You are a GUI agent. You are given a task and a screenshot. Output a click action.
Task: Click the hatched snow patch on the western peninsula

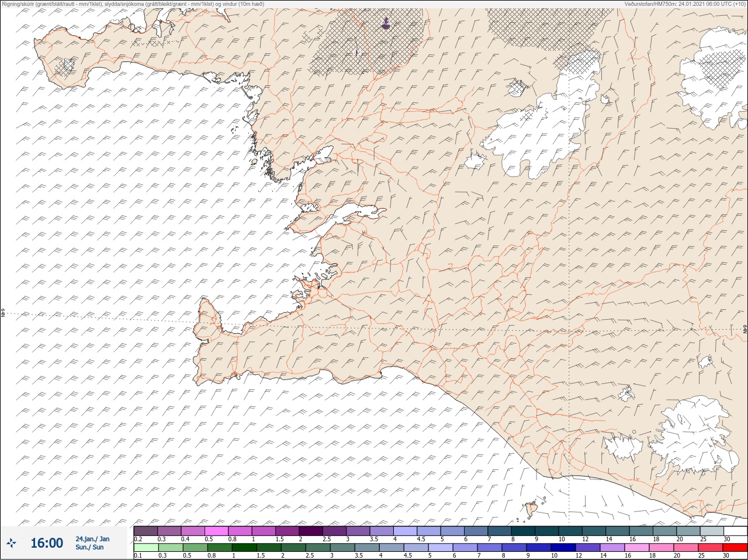tap(65, 67)
